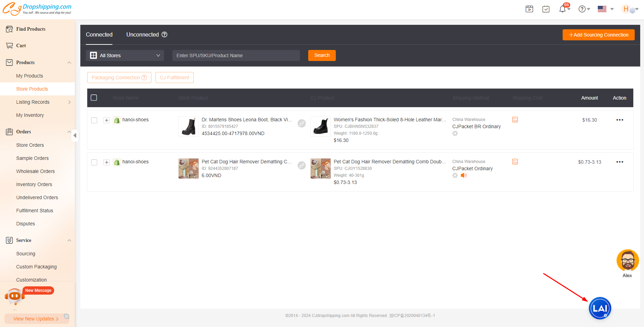Click Pet Cat Dog CJ product thumbnail
The height and width of the screenshot is (327, 644).
point(321,168)
